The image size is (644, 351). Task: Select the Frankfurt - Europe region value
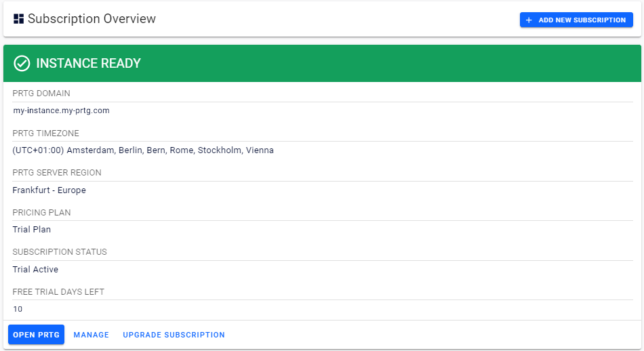tap(49, 190)
